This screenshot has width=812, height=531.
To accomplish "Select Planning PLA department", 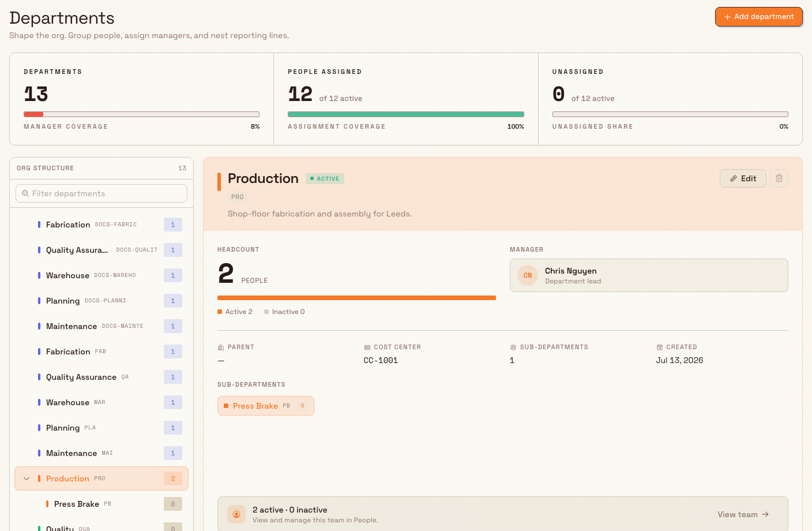I will pos(101,428).
